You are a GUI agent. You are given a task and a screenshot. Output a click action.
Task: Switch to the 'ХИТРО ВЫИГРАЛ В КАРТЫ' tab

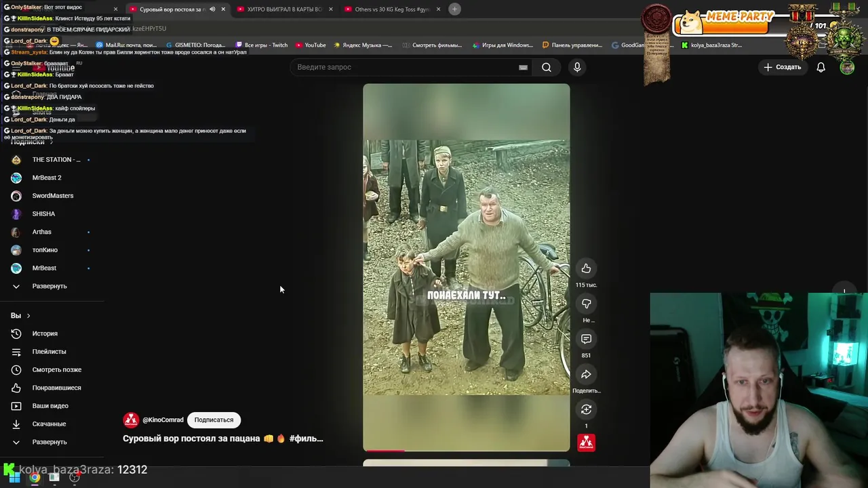[x=283, y=9]
